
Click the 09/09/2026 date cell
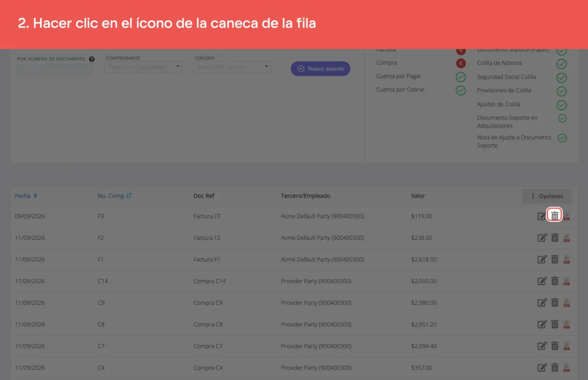(x=30, y=216)
